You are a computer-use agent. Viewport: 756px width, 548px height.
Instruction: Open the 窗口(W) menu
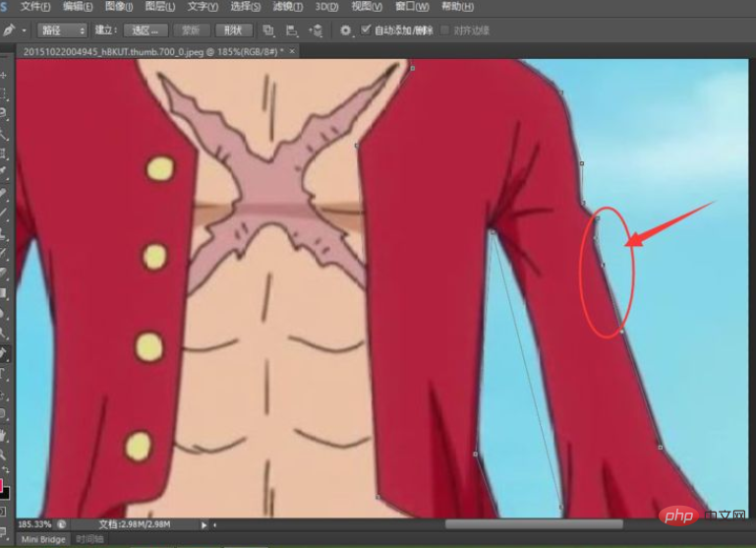pyautogui.click(x=412, y=7)
